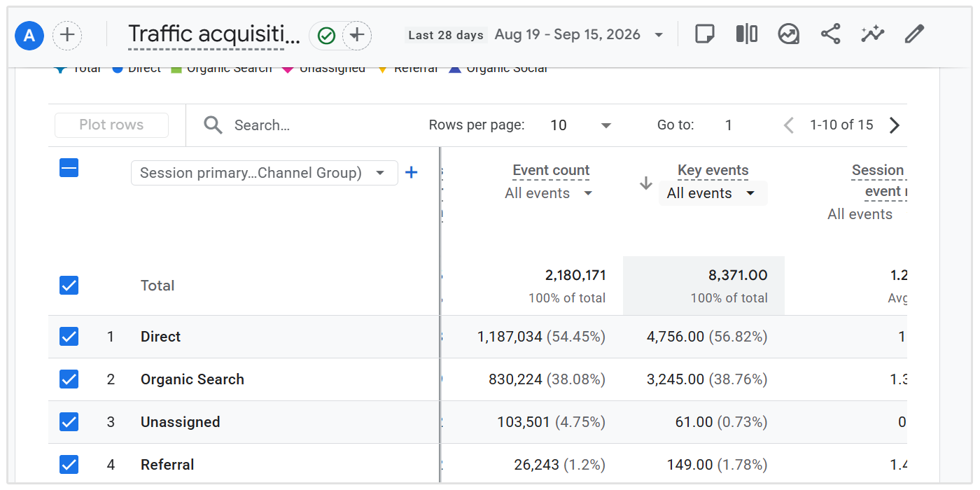Image resolution: width=980 pixels, height=490 pixels.
Task: Click the blue A comparison avatar
Action: coord(29,35)
